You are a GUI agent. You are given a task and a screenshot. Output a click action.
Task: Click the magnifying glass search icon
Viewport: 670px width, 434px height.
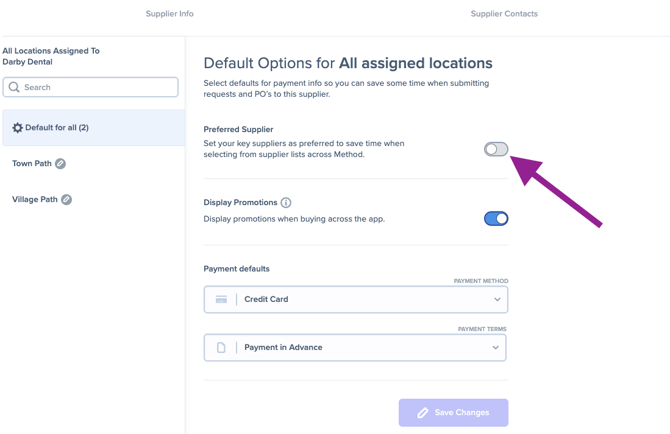[x=14, y=87]
